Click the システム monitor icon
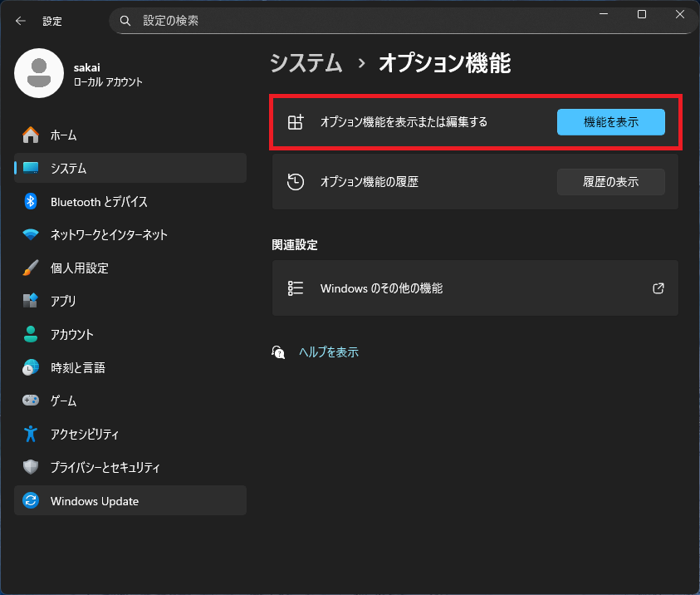This screenshot has height=595, width=700. point(31,168)
